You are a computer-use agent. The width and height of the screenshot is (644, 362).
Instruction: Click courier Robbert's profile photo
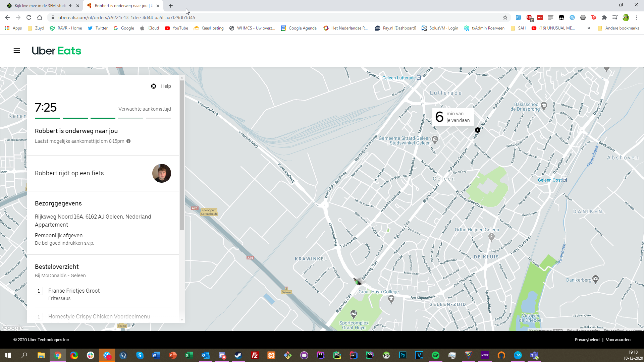(162, 173)
